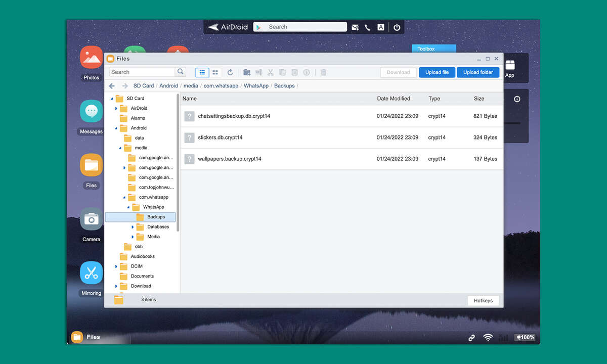Sort by Name column header
The height and width of the screenshot is (364, 607).
tap(190, 99)
